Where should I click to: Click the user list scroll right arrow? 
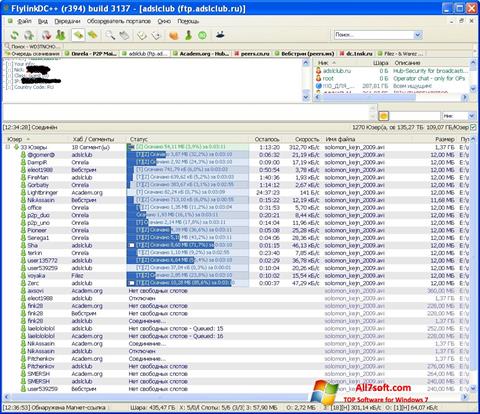coord(465,97)
